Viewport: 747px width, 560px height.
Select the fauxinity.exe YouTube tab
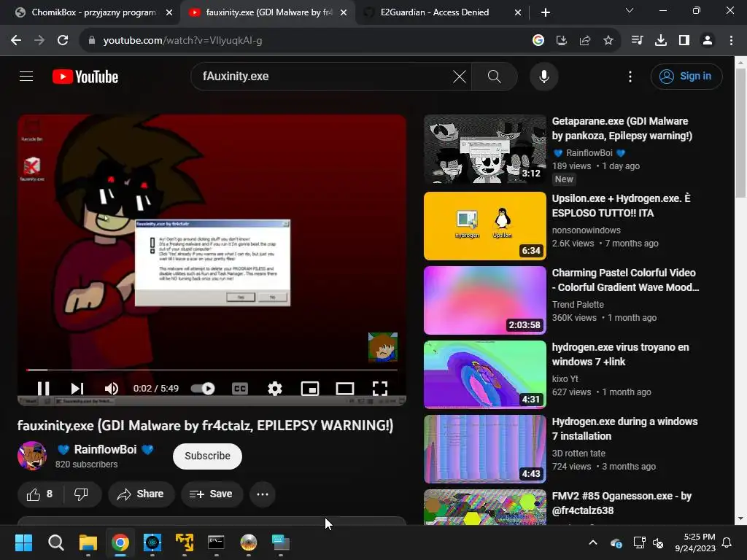coord(268,12)
